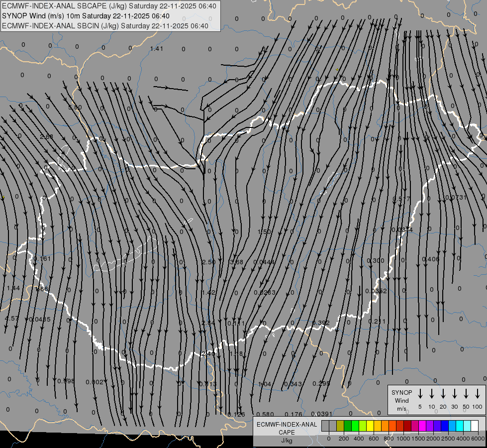Click the 3.68 value on the map
This screenshot has width=487, height=448.
click(236, 262)
